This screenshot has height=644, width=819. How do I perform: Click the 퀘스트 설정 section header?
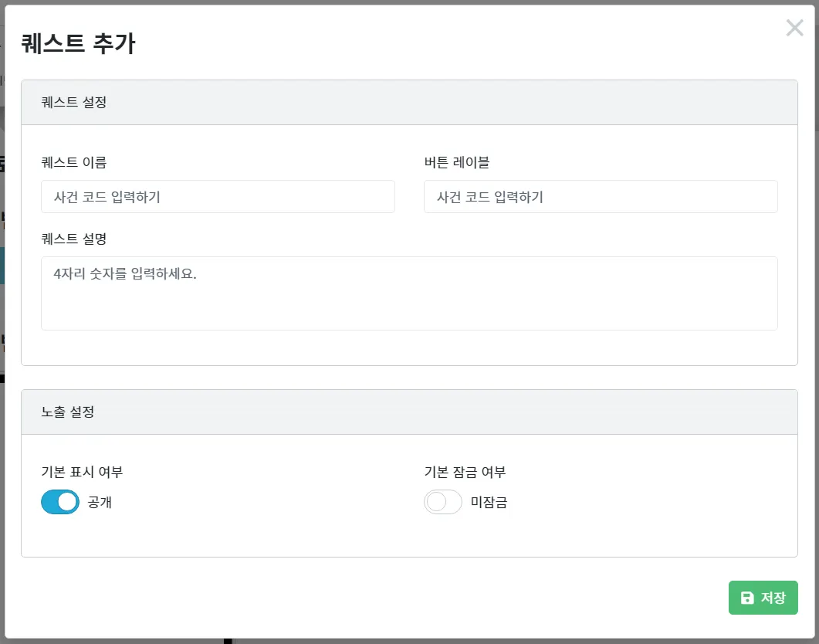click(74, 103)
